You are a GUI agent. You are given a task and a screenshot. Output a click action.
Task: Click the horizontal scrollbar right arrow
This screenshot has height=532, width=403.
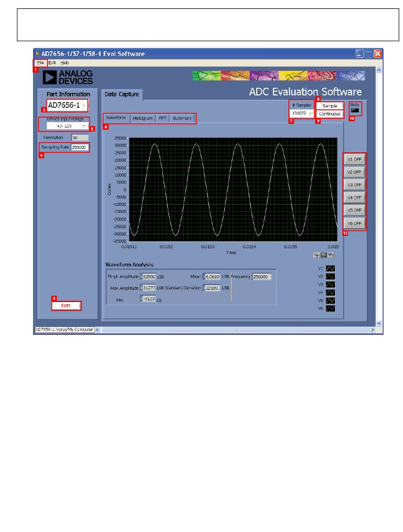(x=372, y=329)
